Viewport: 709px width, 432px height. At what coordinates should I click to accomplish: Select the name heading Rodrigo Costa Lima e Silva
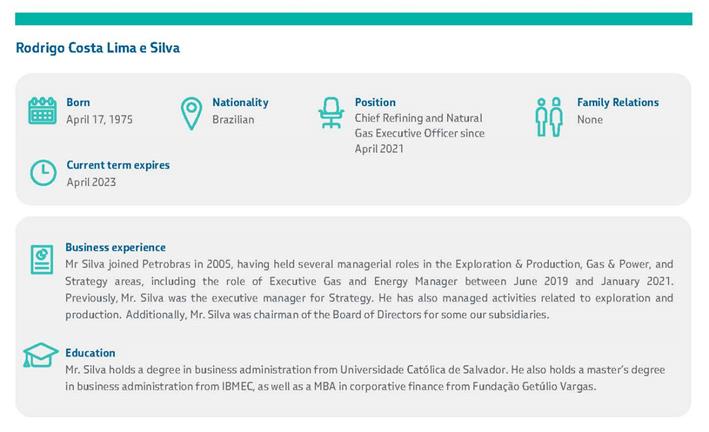pyautogui.click(x=98, y=48)
